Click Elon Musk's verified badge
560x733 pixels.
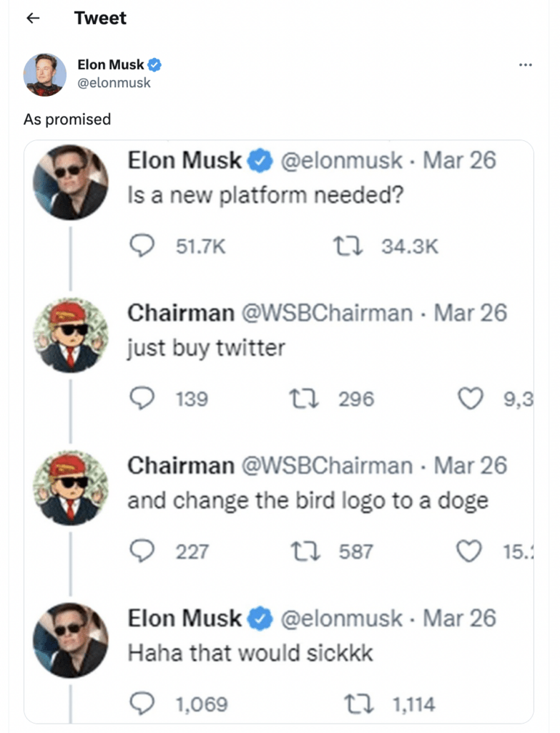pos(154,64)
